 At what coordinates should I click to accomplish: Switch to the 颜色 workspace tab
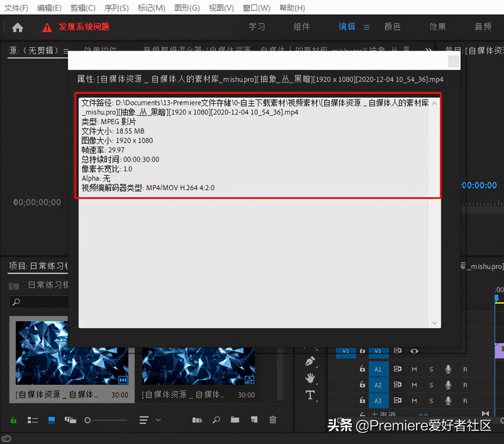pos(392,27)
